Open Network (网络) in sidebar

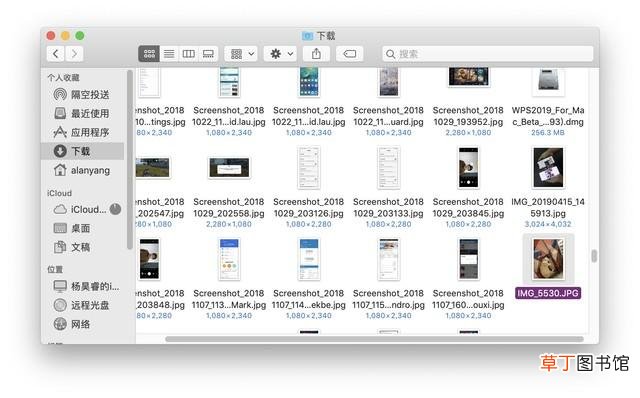[72, 324]
